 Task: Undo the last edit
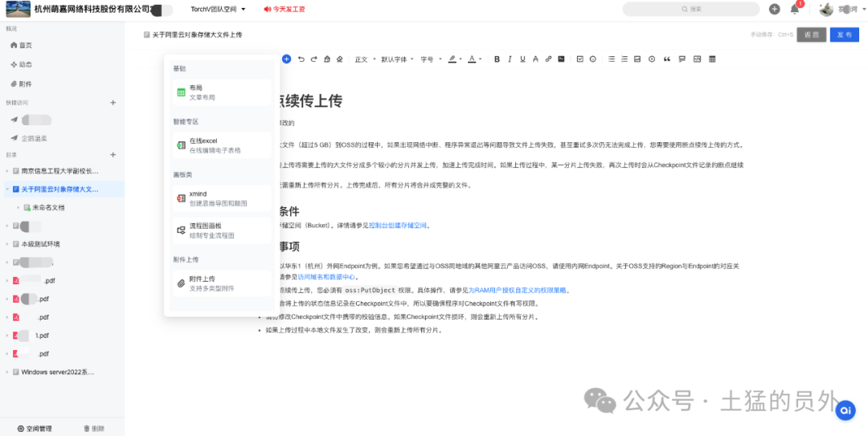pyautogui.click(x=301, y=59)
